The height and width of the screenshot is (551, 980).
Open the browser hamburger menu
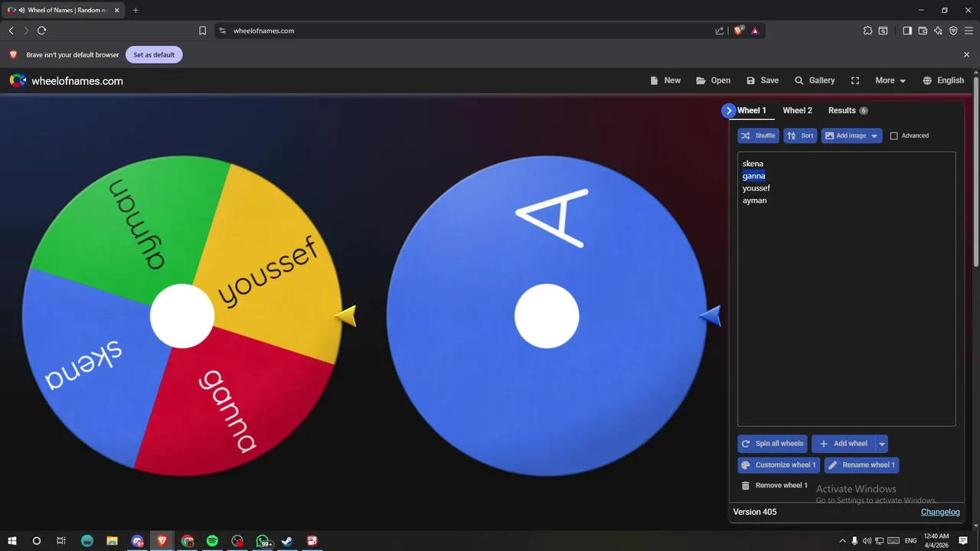969,31
